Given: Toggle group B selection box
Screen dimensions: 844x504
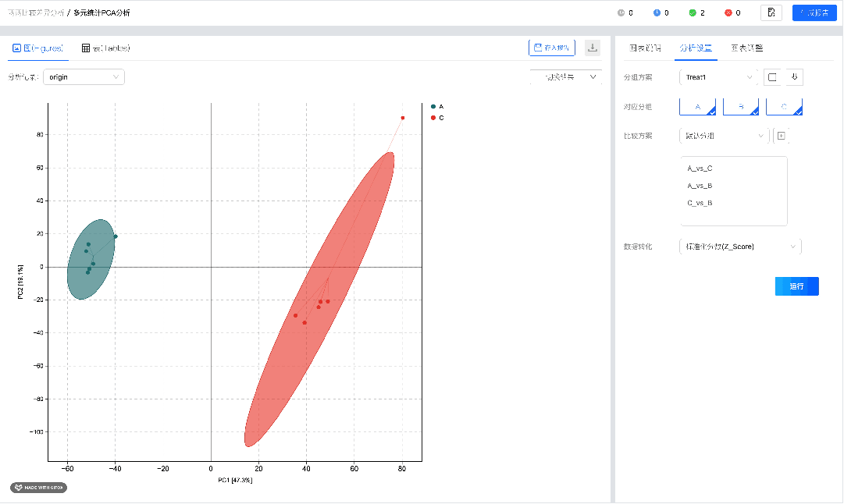Looking at the screenshot, I should click(x=741, y=107).
